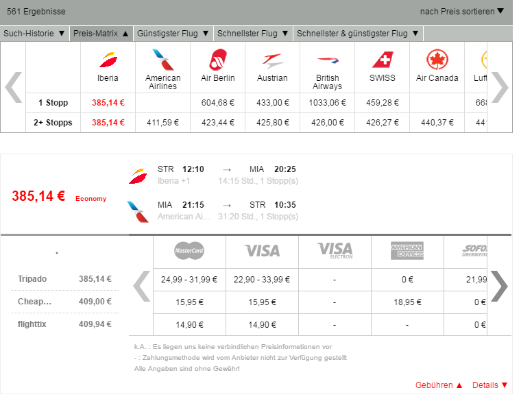Show previous airlines with matrix left arrow
Viewport: 532px width, 399px height.
14,87
